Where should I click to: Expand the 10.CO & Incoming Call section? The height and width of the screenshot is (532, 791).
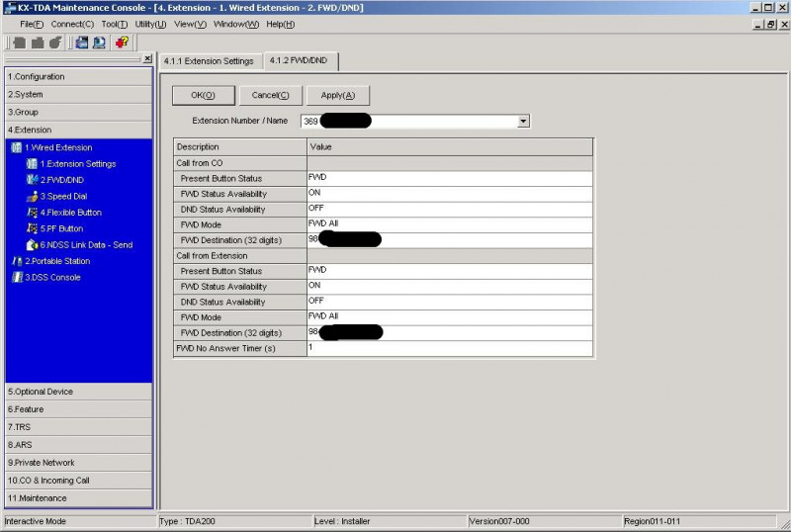point(79,480)
